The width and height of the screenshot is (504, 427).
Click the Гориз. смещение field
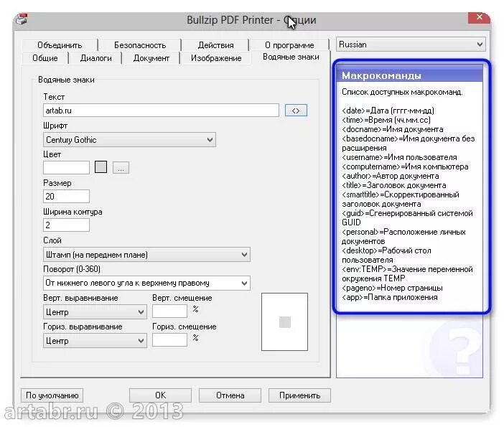click(169, 340)
